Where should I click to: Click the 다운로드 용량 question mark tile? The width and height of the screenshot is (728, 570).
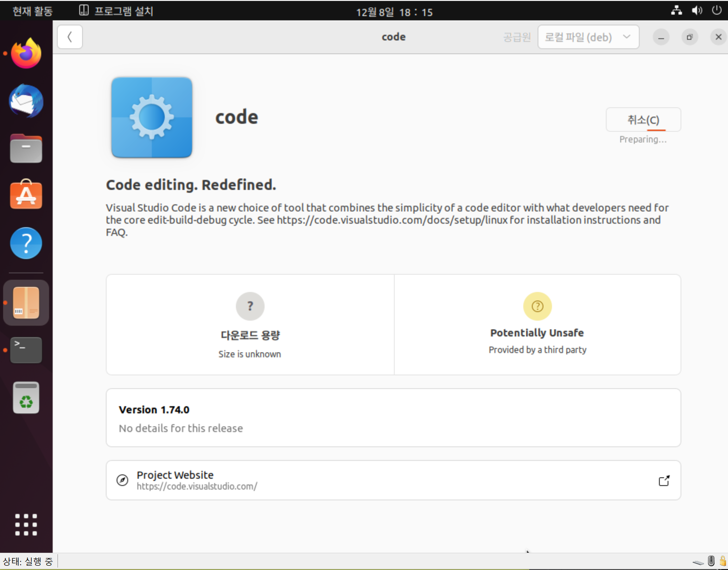(x=250, y=325)
